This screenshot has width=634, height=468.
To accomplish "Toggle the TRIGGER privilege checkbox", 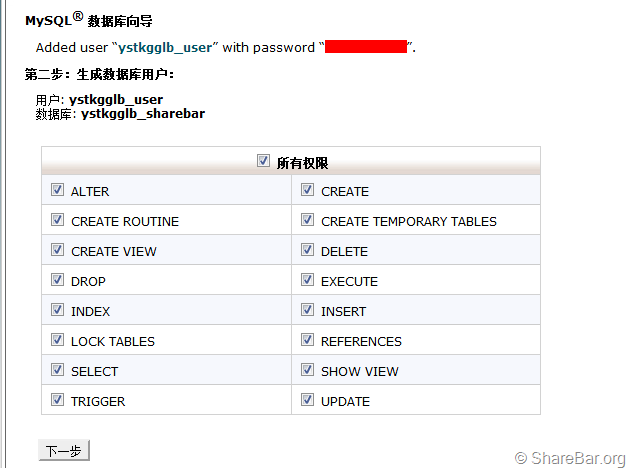I will [55, 400].
